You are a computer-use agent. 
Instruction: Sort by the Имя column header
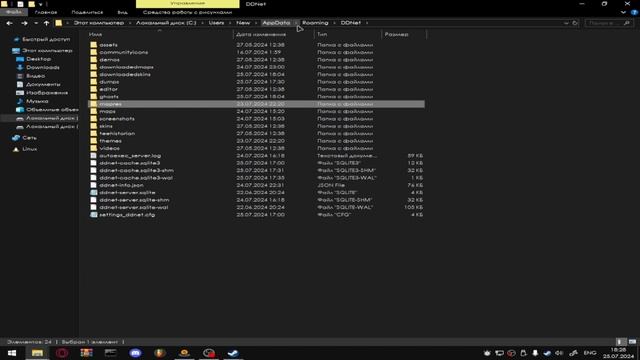(95, 35)
